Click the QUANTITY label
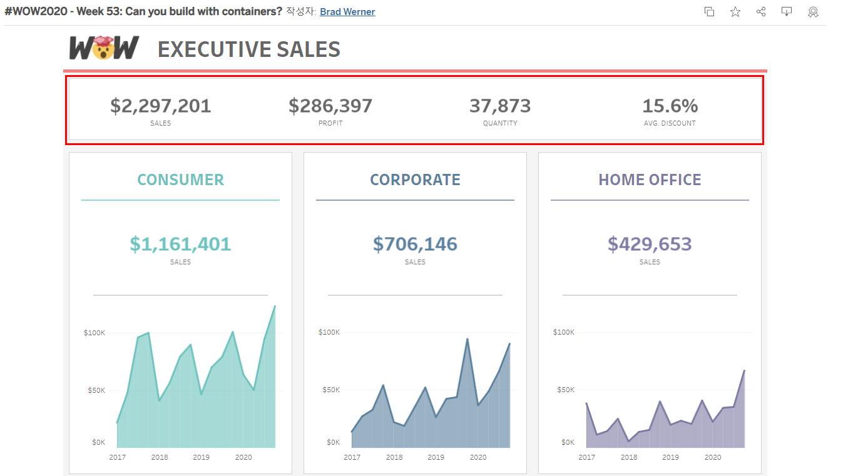This screenshot has width=868, height=476. [x=500, y=123]
